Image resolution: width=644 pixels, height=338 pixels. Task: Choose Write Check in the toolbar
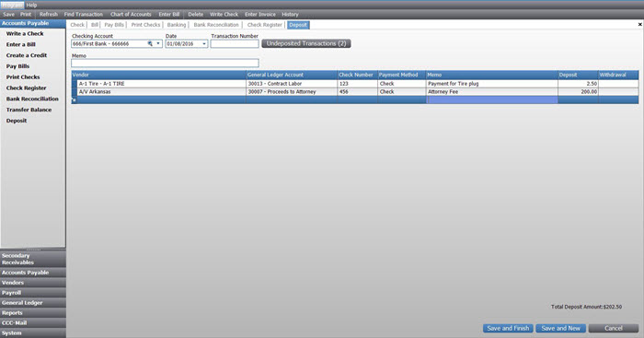tap(224, 14)
